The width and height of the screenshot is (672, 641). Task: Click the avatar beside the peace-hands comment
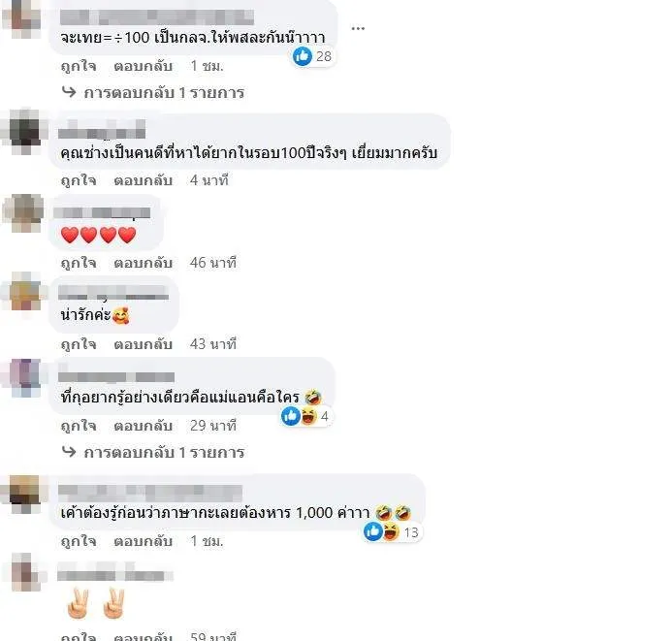[x=24, y=573]
